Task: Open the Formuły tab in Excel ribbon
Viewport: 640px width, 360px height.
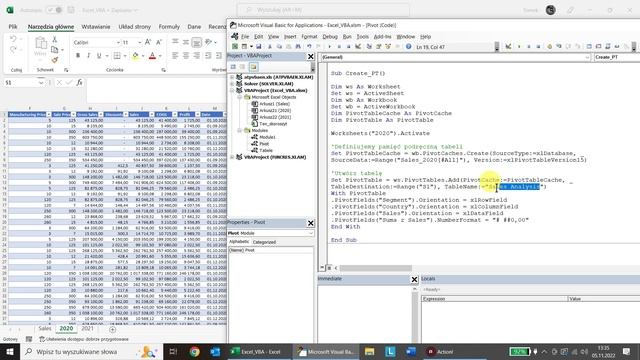Action: pos(169,27)
